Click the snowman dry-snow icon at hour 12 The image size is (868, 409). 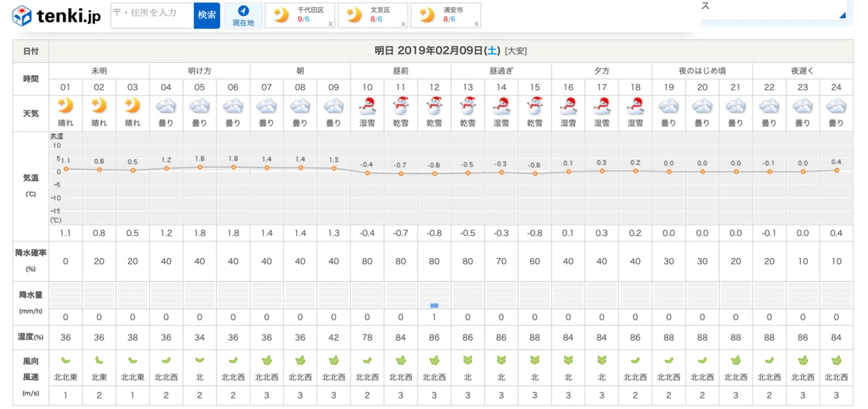[434, 106]
